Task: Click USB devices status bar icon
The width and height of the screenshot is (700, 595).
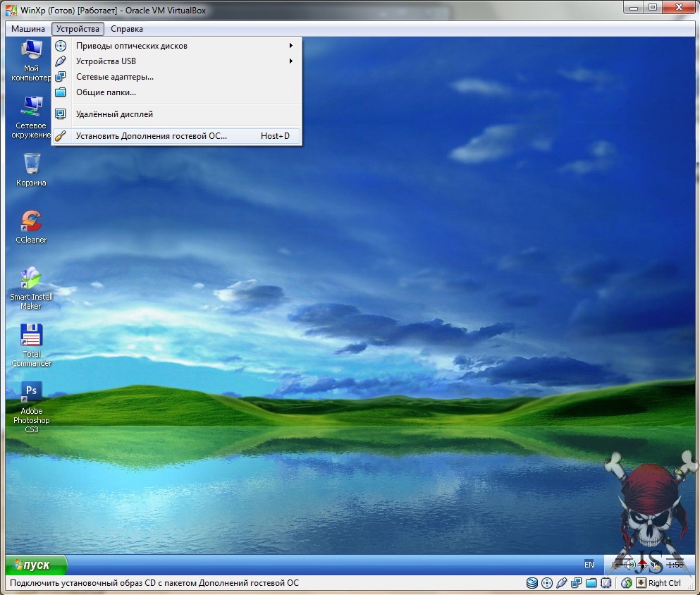Action: pyautogui.click(x=562, y=583)
